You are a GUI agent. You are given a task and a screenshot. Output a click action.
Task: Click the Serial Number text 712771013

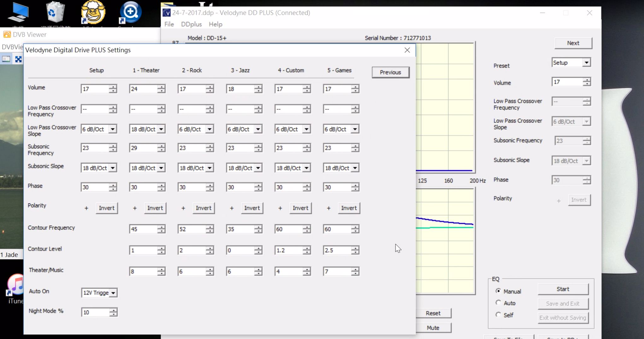point(417,38)
